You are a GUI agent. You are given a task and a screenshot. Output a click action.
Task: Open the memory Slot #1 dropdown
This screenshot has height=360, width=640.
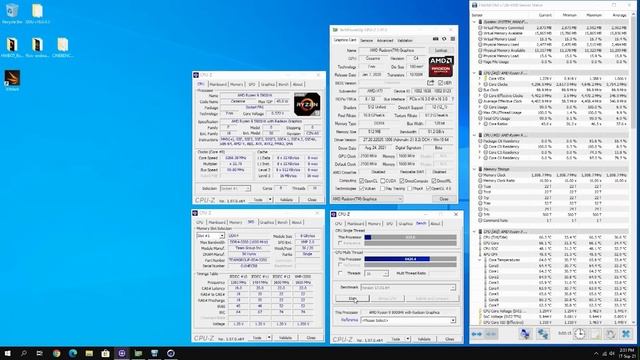pyautogui.click(x=210, y=236)
